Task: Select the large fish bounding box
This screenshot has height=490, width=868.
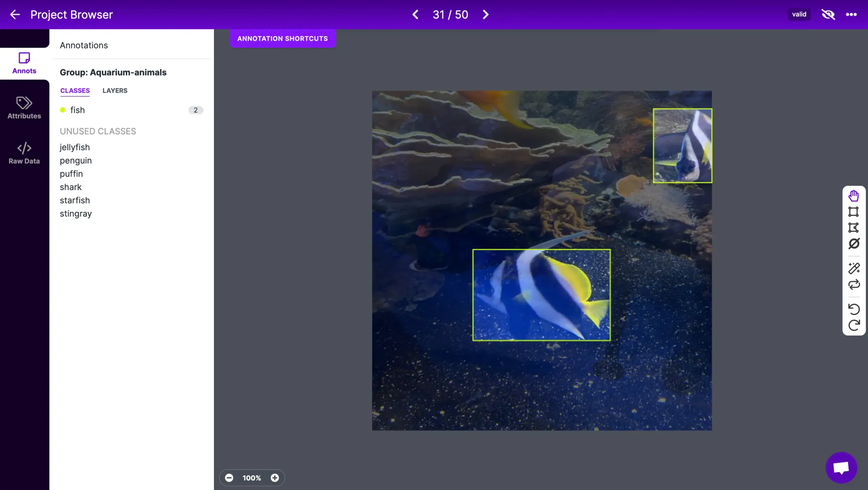Action: tap(541, 295)
